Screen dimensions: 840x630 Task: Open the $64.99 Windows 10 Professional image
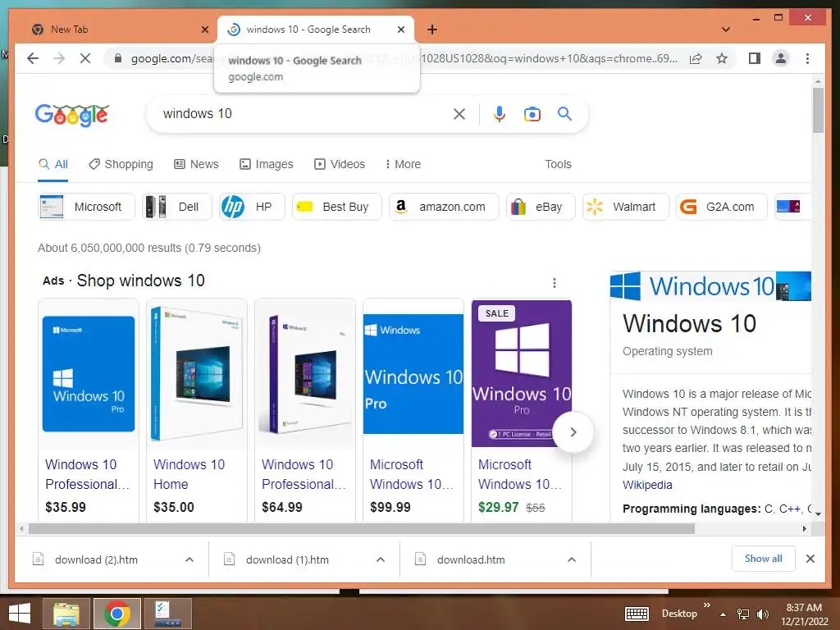click(x=305, y=374)
